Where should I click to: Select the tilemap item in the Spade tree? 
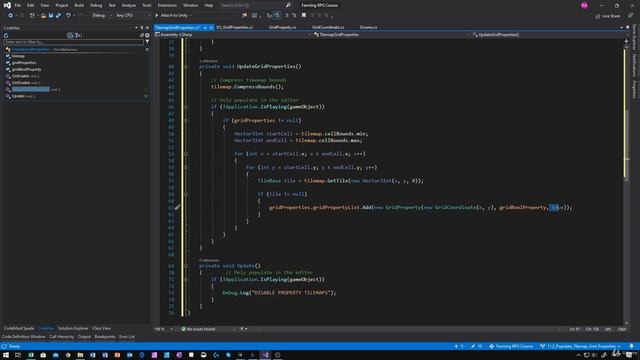coord(18,56)
